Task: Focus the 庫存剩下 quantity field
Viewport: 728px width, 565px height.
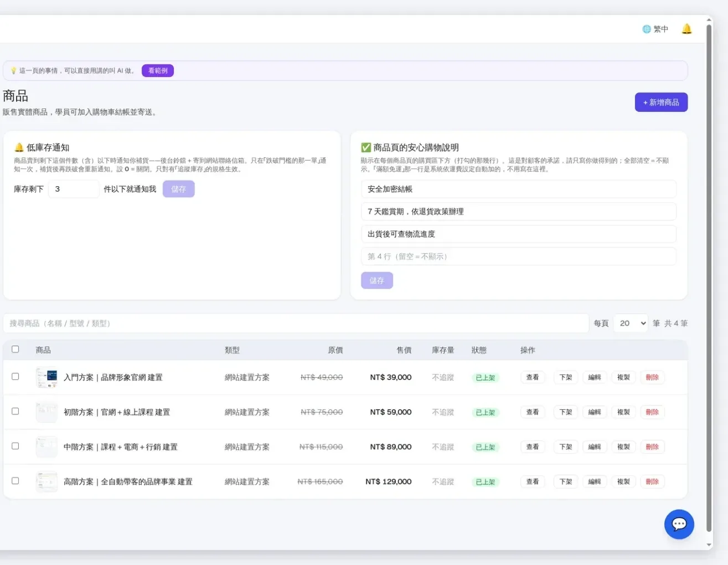Action: tap(74, 189)
